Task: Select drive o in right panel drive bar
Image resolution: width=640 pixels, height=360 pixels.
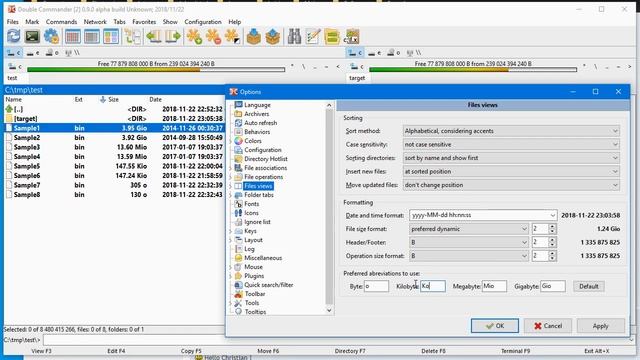Action: 393,53
